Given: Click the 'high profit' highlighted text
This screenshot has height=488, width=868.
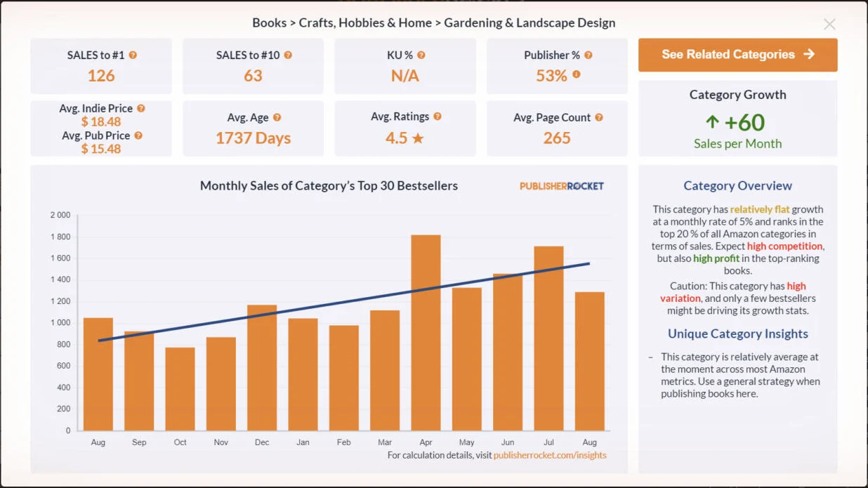Looking at the screenshot, I should click(716, 258).
